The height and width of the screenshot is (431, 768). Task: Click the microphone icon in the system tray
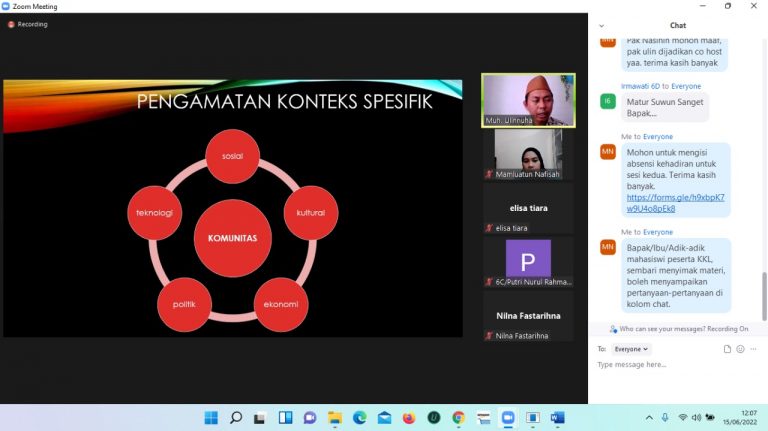tap(665, 418)
